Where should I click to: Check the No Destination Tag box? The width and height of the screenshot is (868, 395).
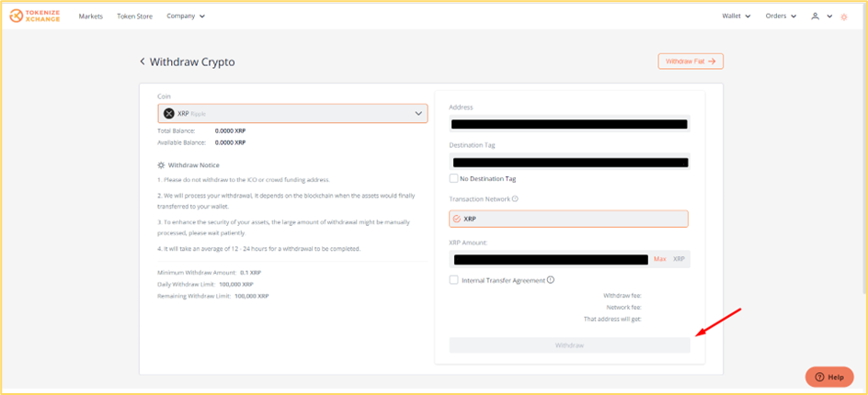454,178
